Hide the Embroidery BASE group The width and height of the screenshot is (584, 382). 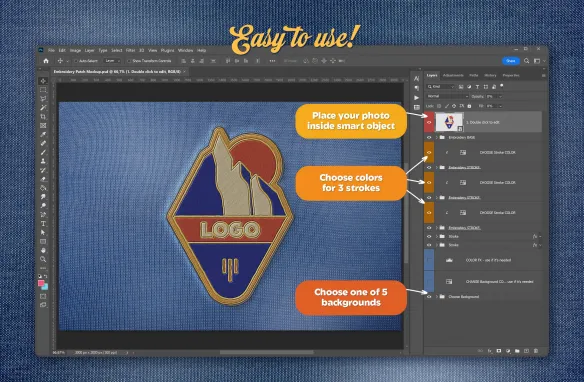(x=429, y=137)
